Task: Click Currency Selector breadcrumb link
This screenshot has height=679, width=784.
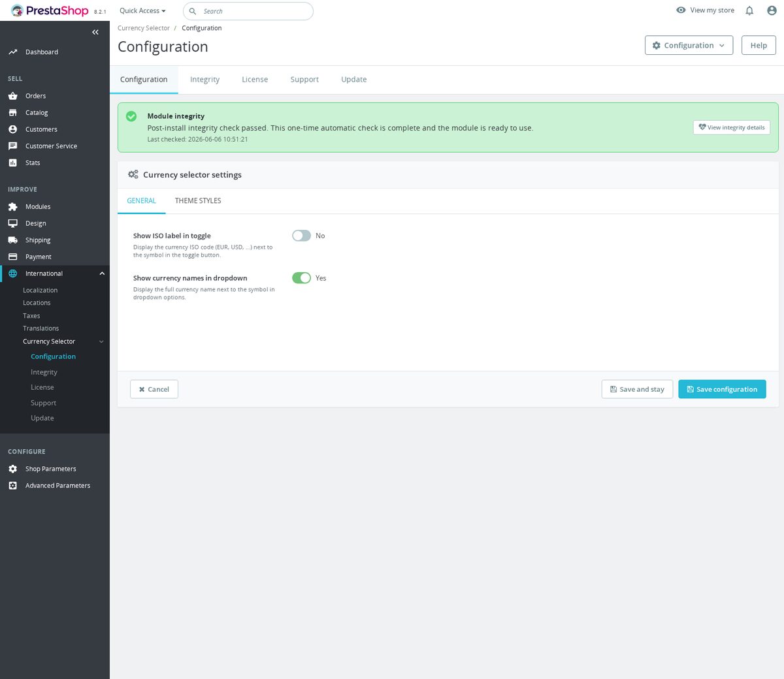Action: [x=144, y=28]
